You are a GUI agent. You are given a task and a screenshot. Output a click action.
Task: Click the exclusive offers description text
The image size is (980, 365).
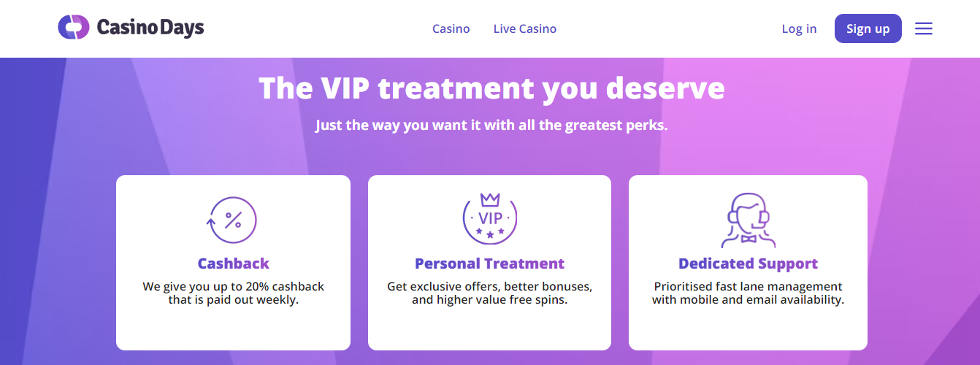[x=489, y=293]
